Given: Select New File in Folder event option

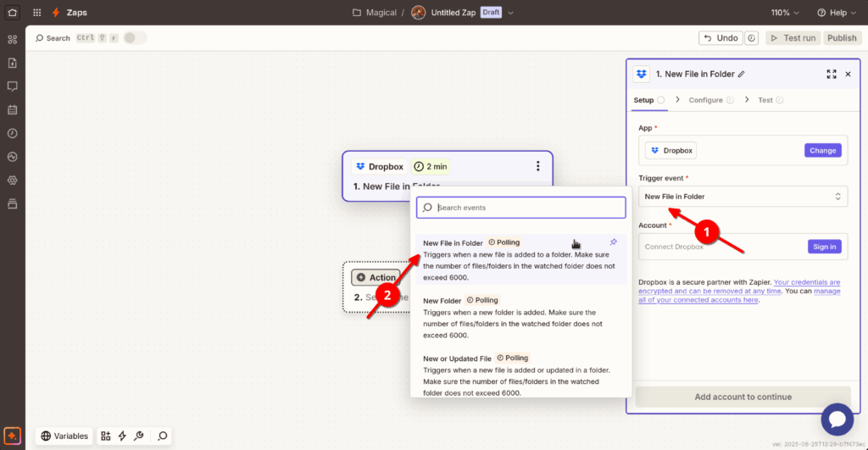Looking at the screenshot, I should click(x=521, y=259).
